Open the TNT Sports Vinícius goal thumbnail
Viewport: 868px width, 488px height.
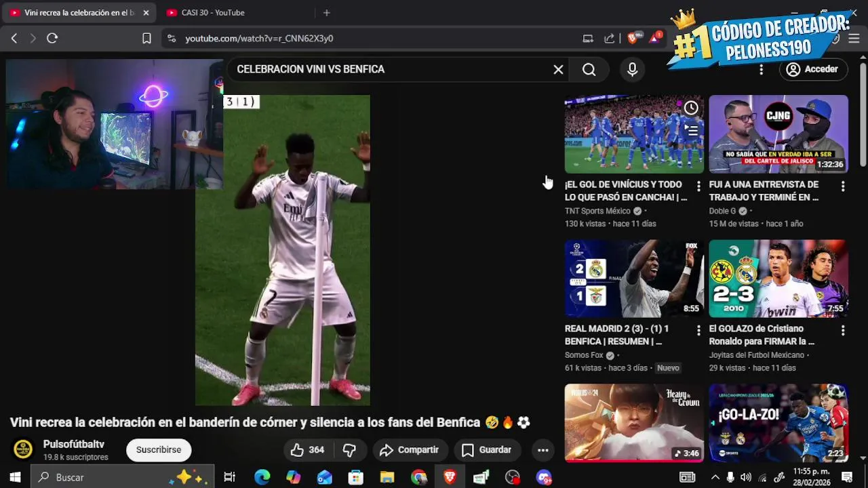(634, 134)
